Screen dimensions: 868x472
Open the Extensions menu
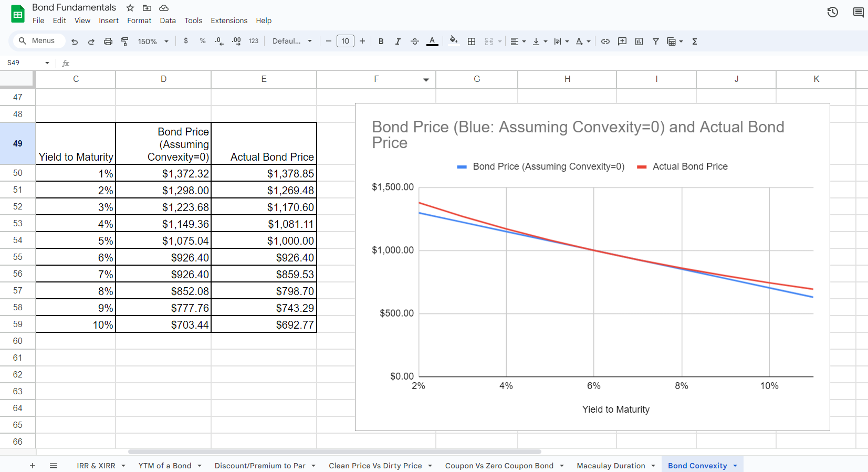[229, 20]
